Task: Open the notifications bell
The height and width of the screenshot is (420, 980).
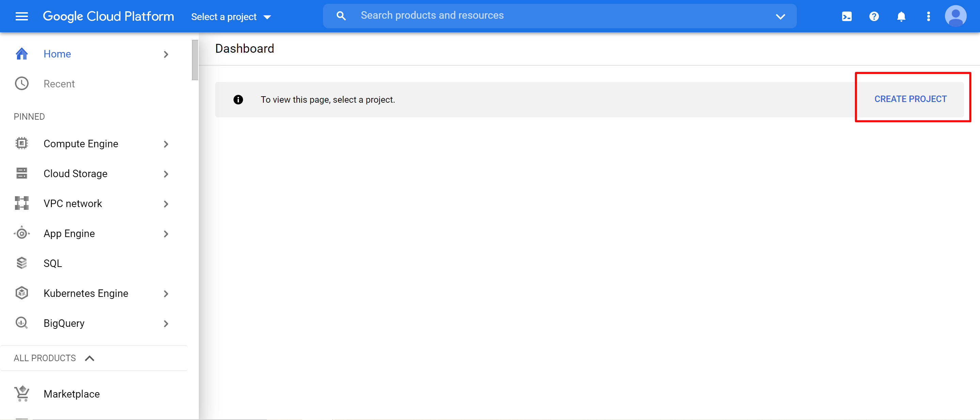Action: [901, 16]
